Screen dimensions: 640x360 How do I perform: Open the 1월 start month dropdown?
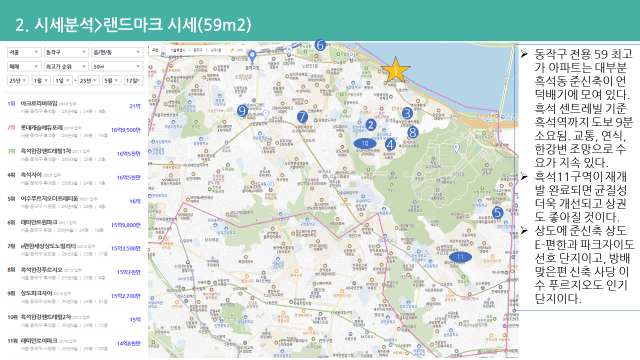(x=41, y=80)
